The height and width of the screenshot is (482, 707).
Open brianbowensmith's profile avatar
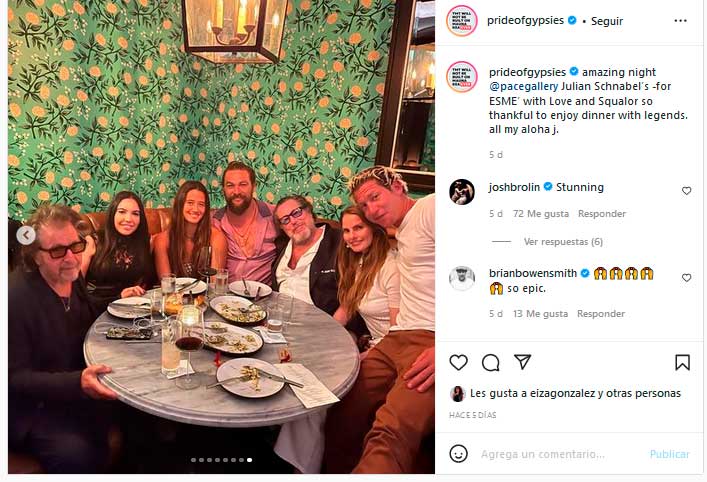(461, 278)
